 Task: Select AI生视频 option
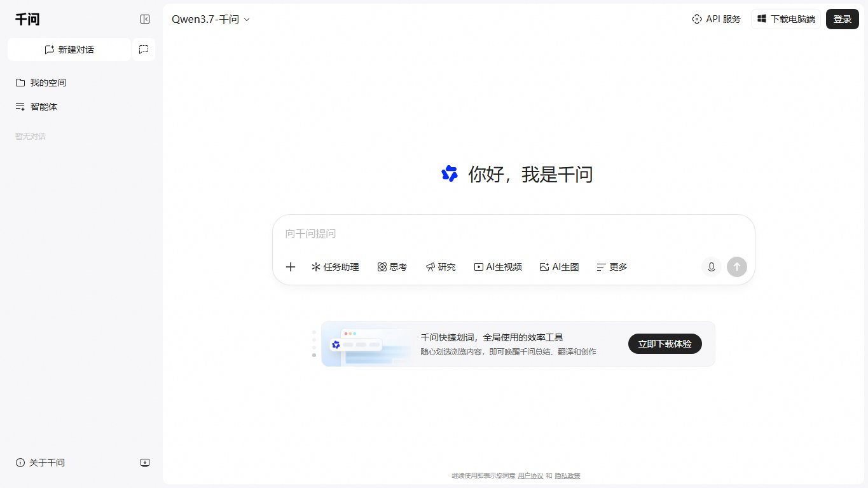[x=498, y=267]
